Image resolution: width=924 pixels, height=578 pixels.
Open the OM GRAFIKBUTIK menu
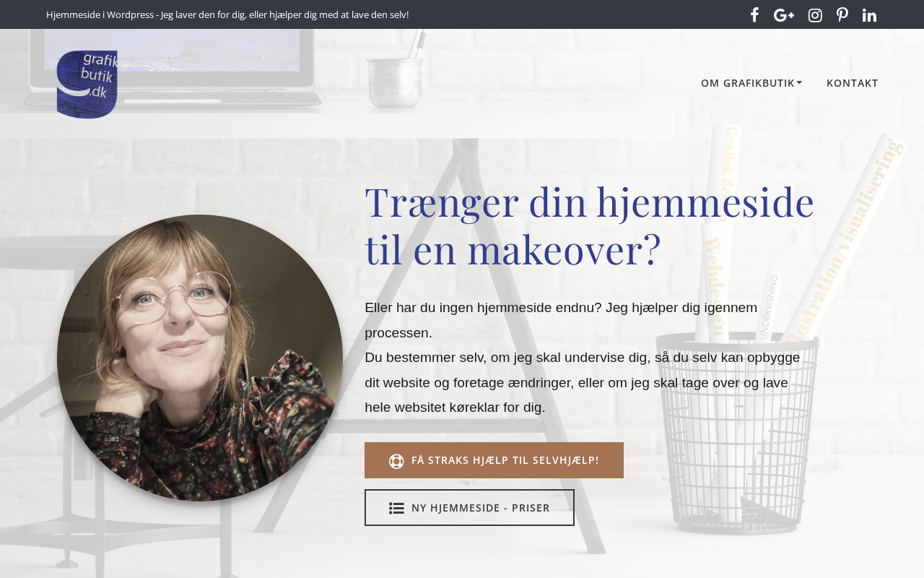pyautogui.click(x=751, y=83)
